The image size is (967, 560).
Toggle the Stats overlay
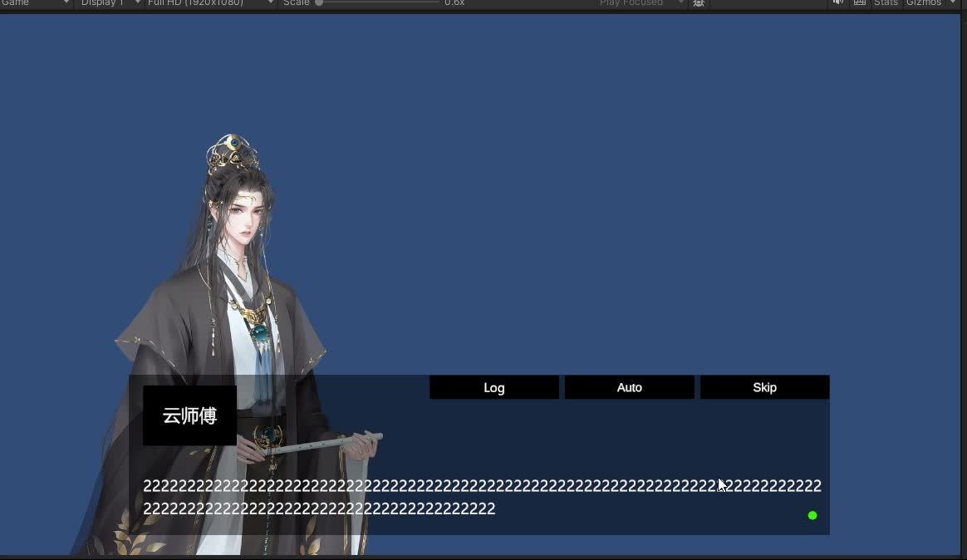(886, 2)
